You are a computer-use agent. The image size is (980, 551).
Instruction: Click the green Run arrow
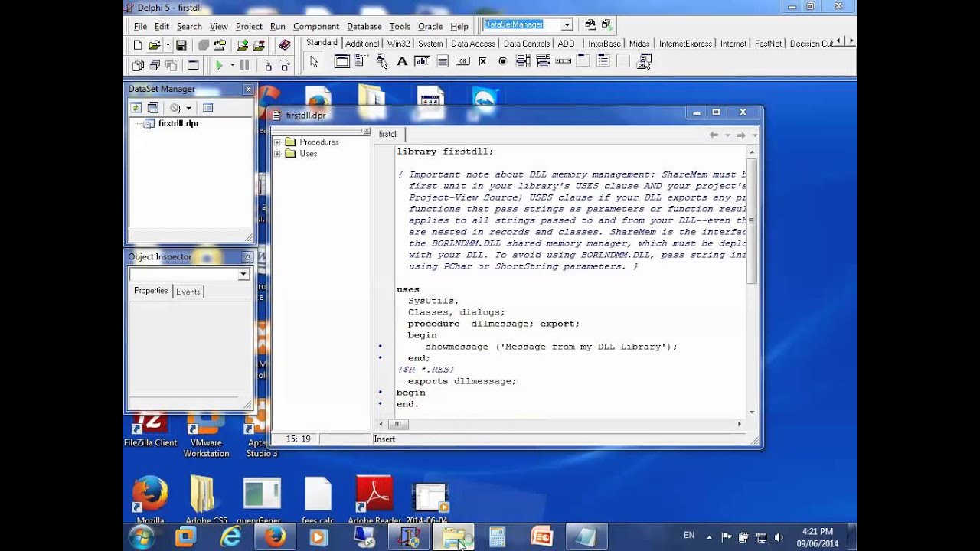coord(219,66)
